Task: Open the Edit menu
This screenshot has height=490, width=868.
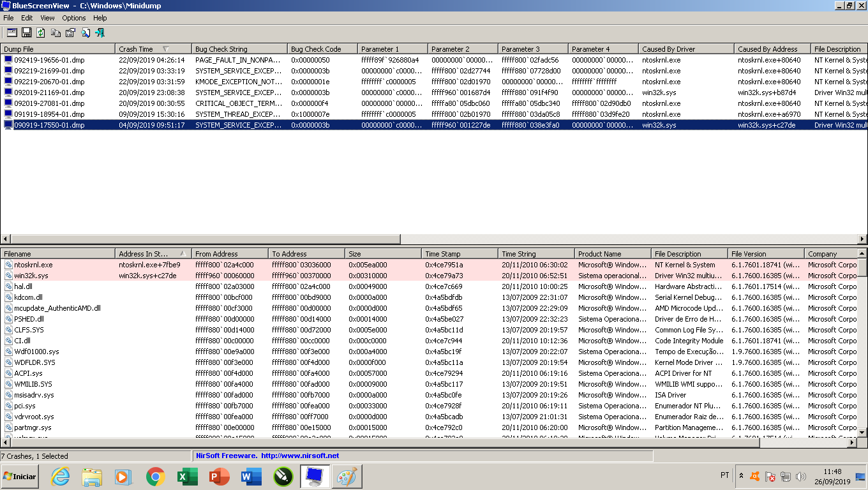Action: [27, 18]
